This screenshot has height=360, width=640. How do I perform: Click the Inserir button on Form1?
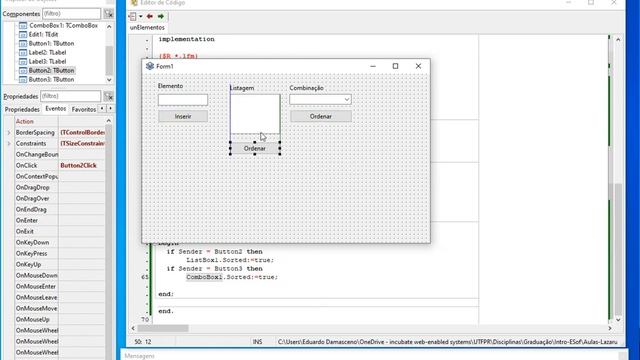[x=183, y=116]
